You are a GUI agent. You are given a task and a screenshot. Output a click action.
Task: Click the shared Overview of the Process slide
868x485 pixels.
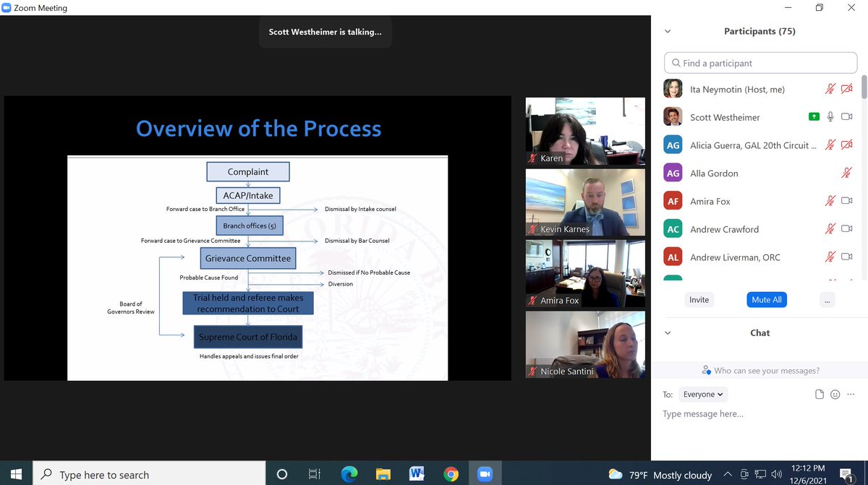pos(258,239)
